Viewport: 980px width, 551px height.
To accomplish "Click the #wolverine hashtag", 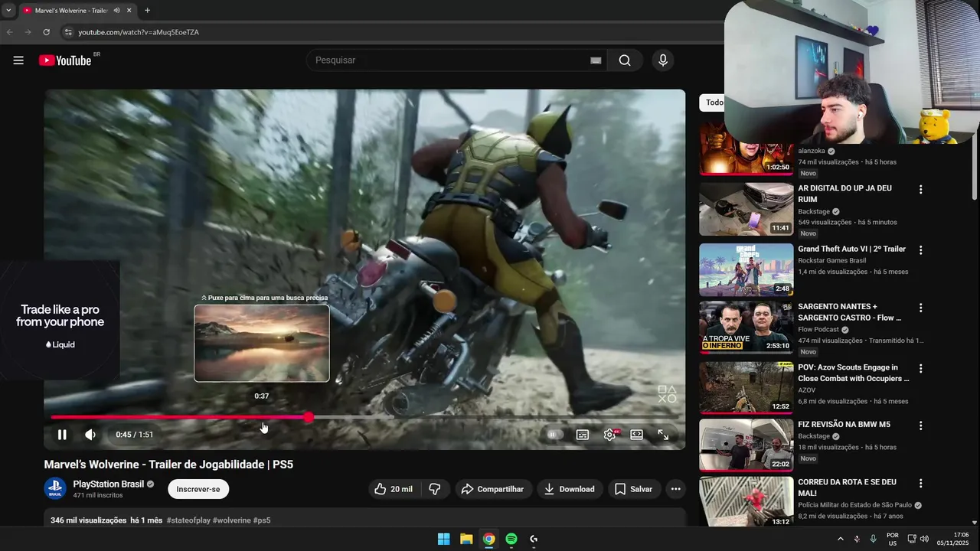I will (x=232, y=520).
